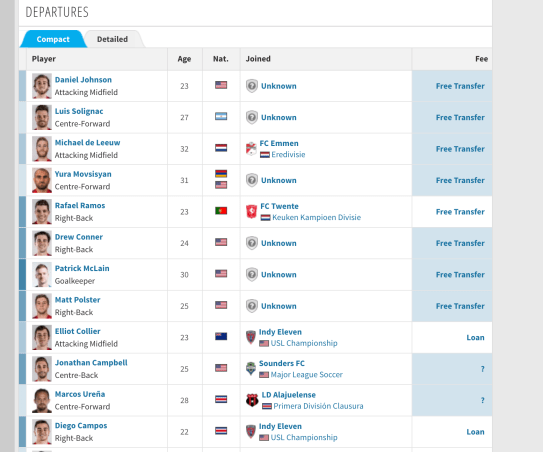Image resolution: width=543 pixels, height=452 pixels.
Task: Click the Age column header
Action: tap(184, 59)
